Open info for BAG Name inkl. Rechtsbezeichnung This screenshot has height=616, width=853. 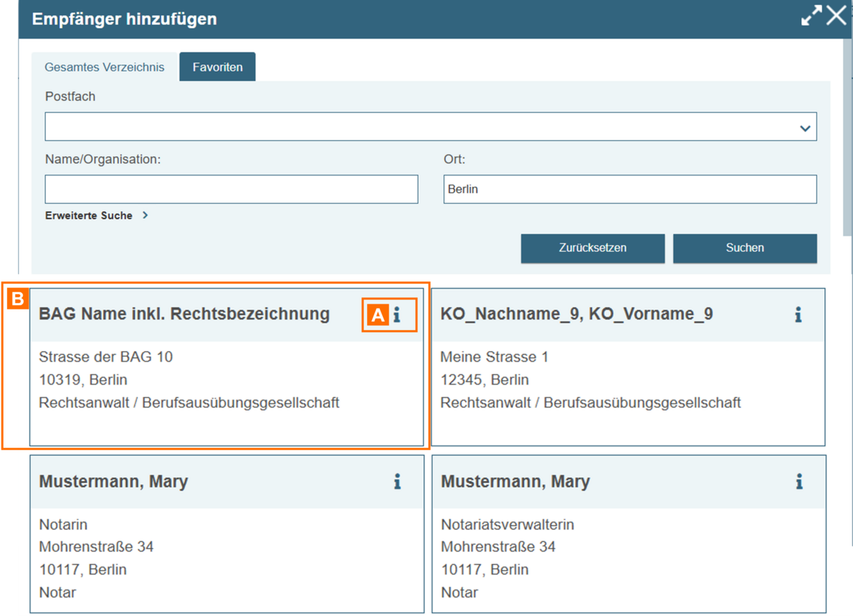tap(396, 314)
